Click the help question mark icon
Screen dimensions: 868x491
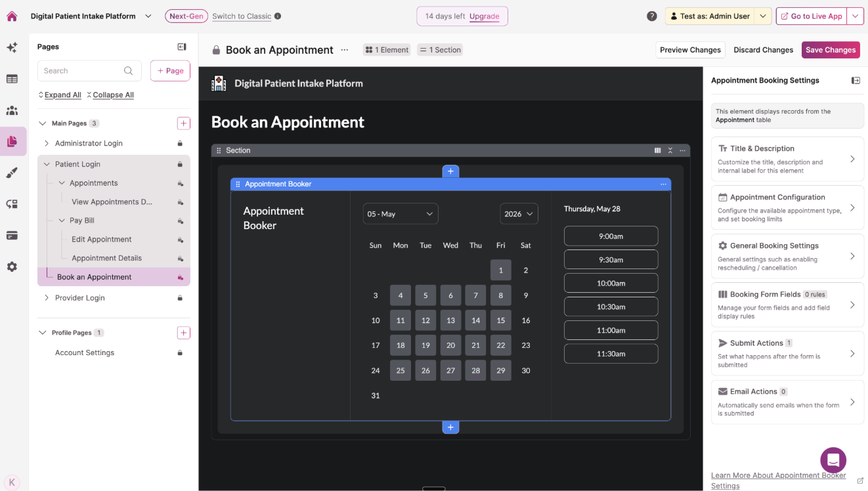(x=651, y=16)
